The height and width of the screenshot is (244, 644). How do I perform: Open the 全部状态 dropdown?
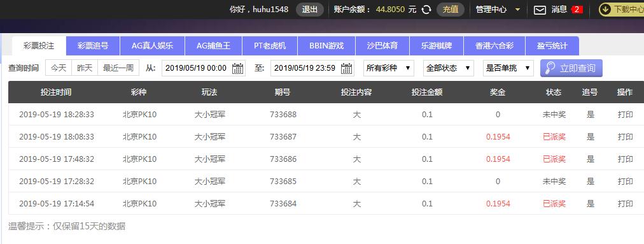(x=449, y=68)
